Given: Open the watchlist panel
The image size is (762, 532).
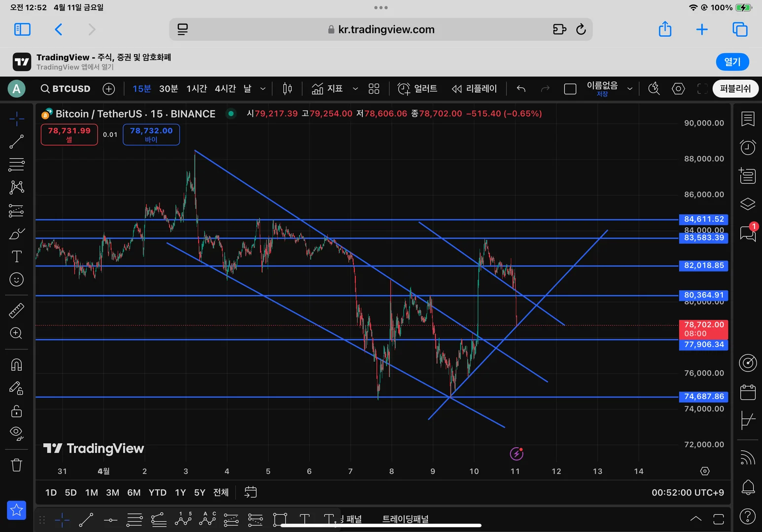Looking at the screenshot, I should [x=748, y=119].
